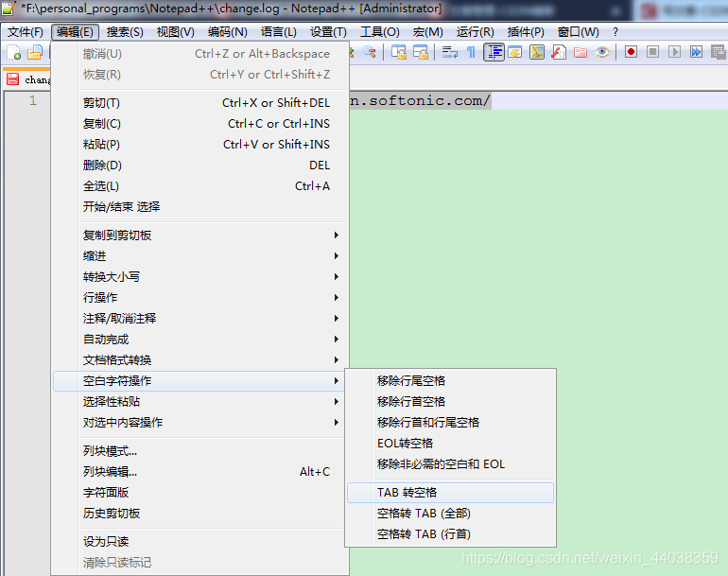
Task: Click the Synchronize horizontal scrolling icon
Action: 421,52
